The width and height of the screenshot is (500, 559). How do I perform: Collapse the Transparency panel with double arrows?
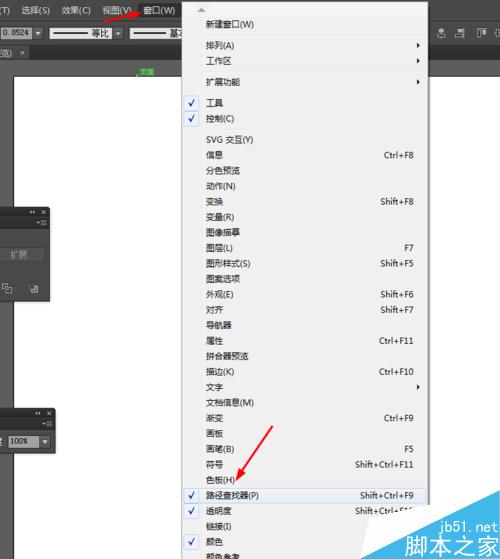pos(38,413)
